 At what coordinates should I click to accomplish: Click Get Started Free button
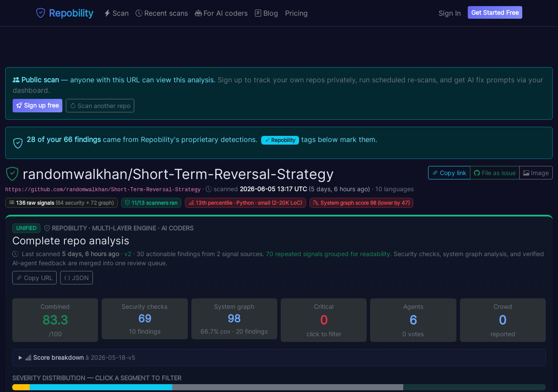495,13
